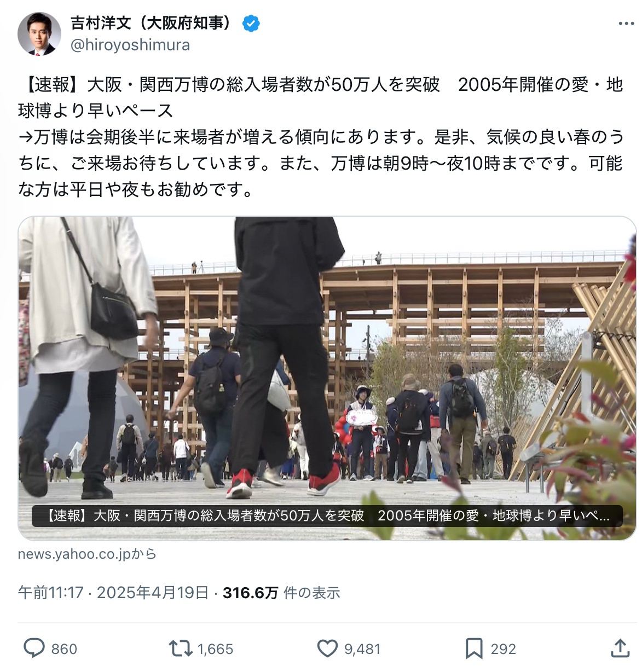
Task: Open reply comment bubble icon
Action: point(34,648)
